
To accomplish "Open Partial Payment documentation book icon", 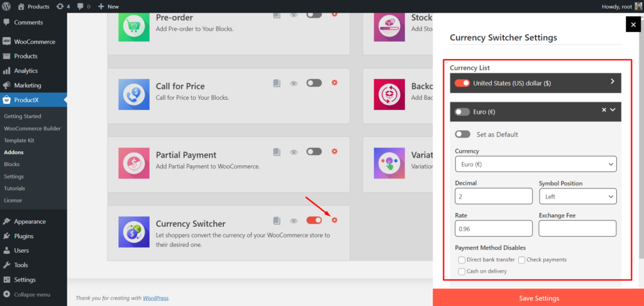I will tap(277, 152).
